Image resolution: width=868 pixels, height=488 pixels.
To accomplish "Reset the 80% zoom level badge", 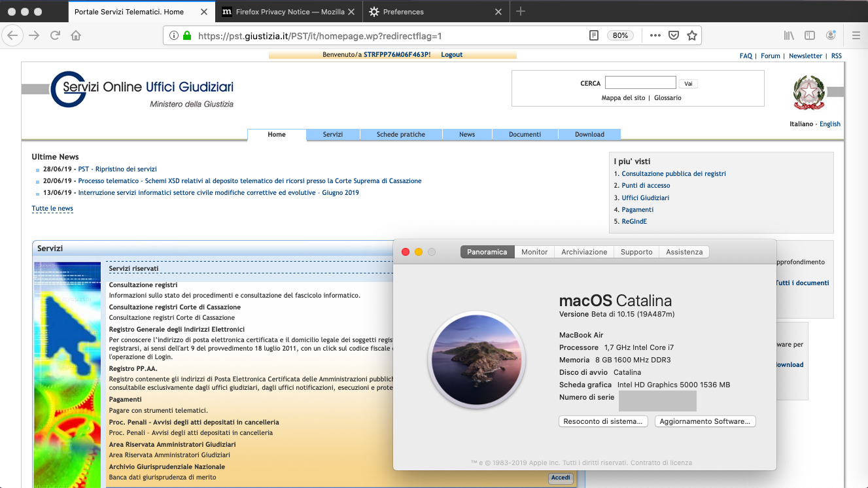I will 621,36.
